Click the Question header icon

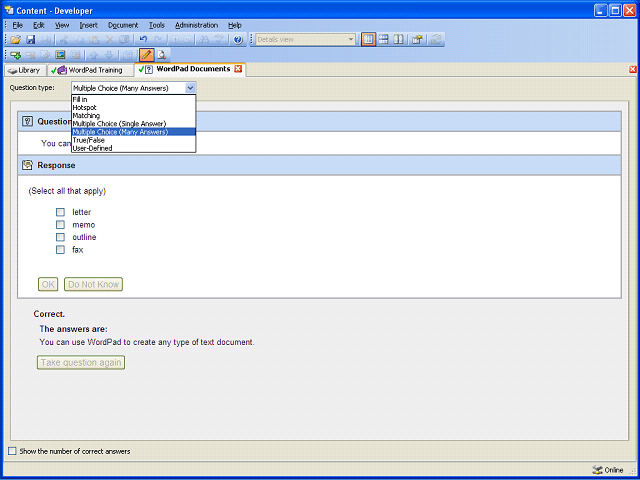pos(27,121)
